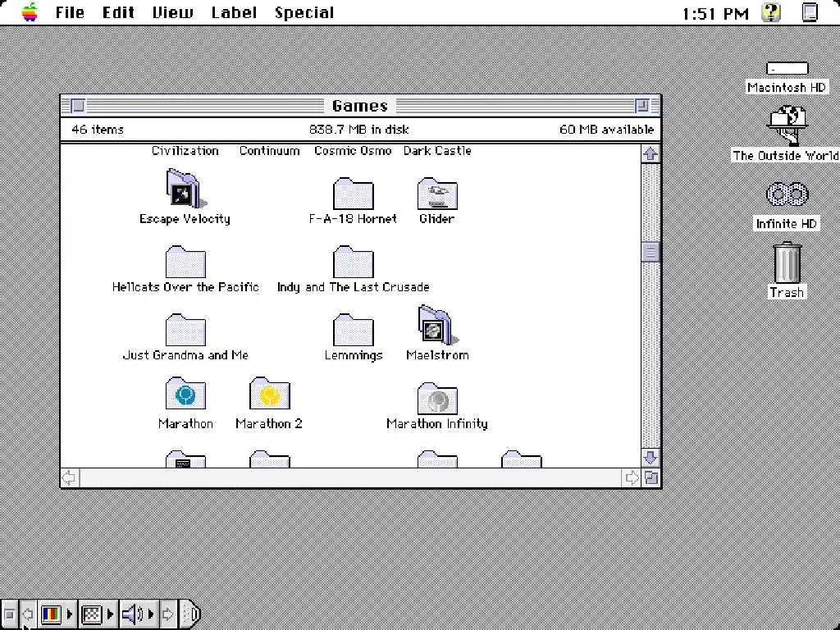This screenshot has height=630, width=840.
Task: Click the Games window size box
Action: click(651, 478)
